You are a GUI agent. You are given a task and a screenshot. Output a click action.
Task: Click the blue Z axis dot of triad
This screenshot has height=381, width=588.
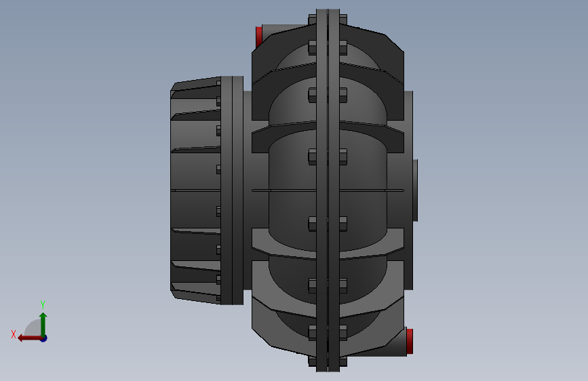point(44,338)
